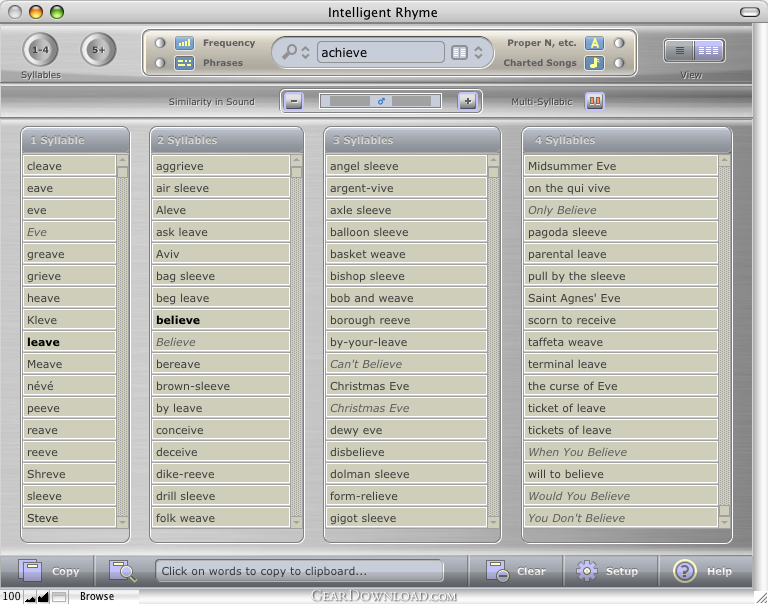The image size is (768, 604).
Task: Click the 2 Syllables column scrollbar
Action: click(296, 341)
